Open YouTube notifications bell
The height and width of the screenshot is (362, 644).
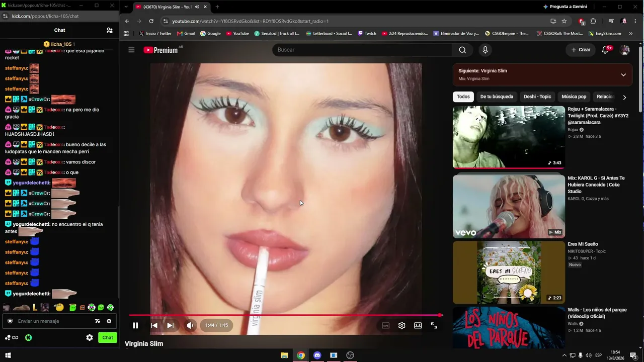tap(606, 50)
